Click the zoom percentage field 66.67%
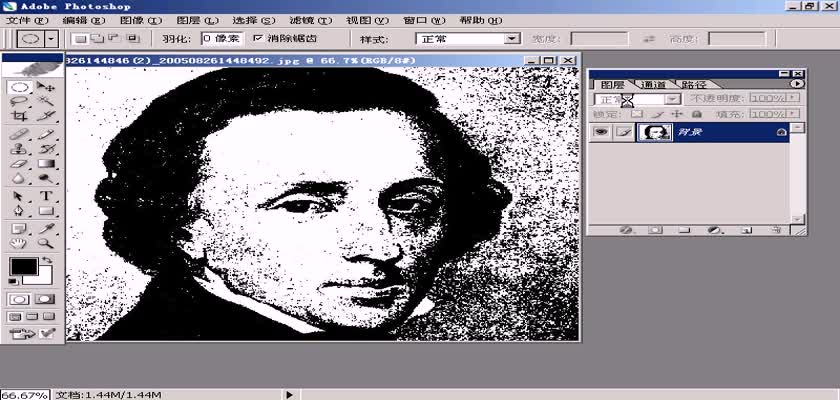 (25, 395)
